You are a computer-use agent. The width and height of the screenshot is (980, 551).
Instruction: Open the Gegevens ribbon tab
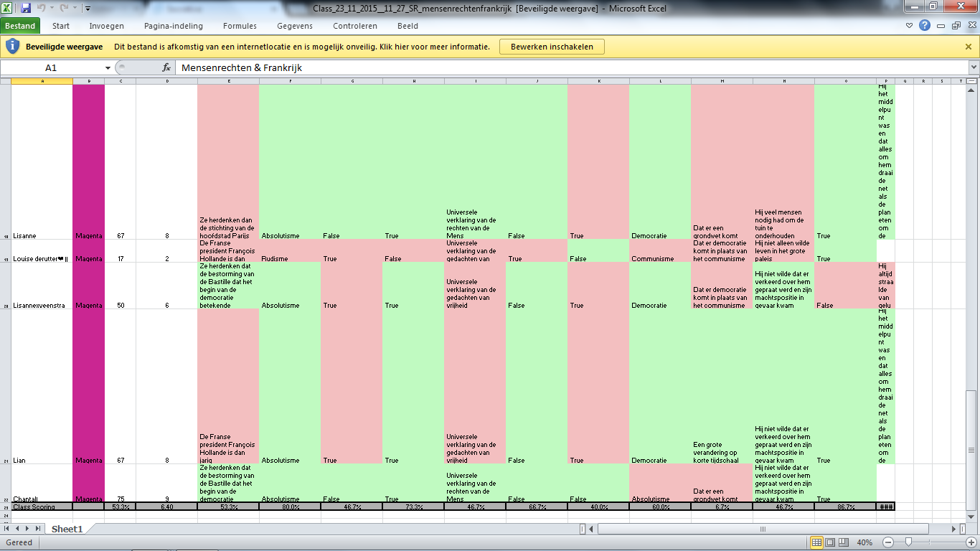[295, 27]
